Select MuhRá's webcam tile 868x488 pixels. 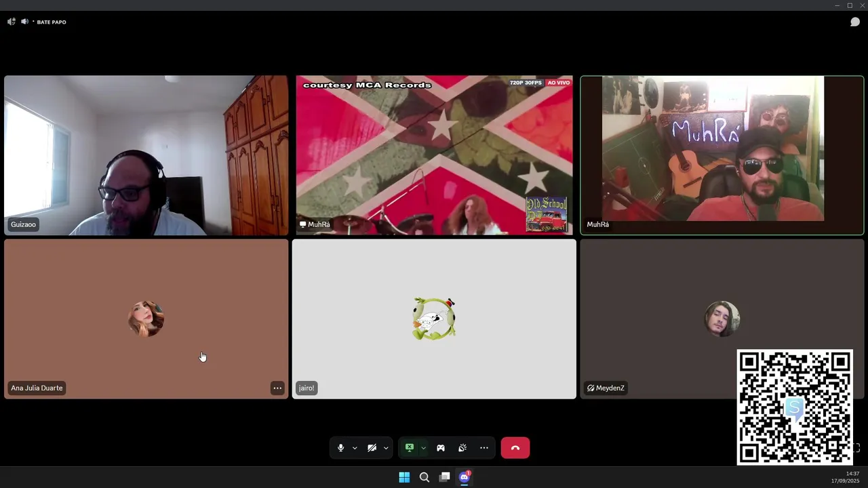coord(722,155)
